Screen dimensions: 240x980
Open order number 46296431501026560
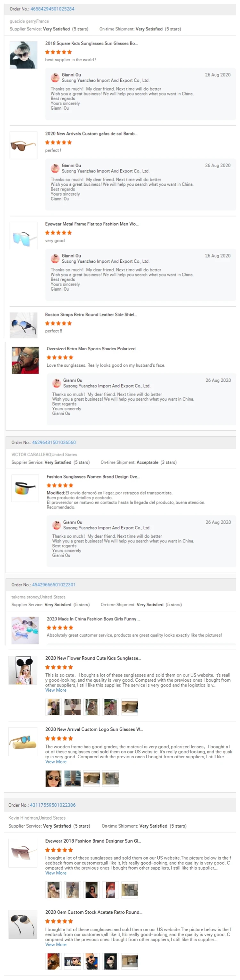[x=54, y=442]
